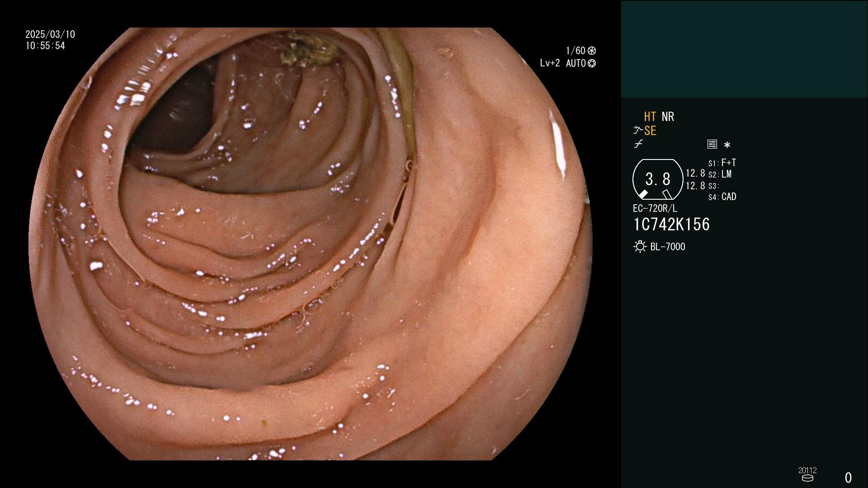Click the scope model EC-720R/L
Screen dimensions: 868x488
tap(655, 208)
